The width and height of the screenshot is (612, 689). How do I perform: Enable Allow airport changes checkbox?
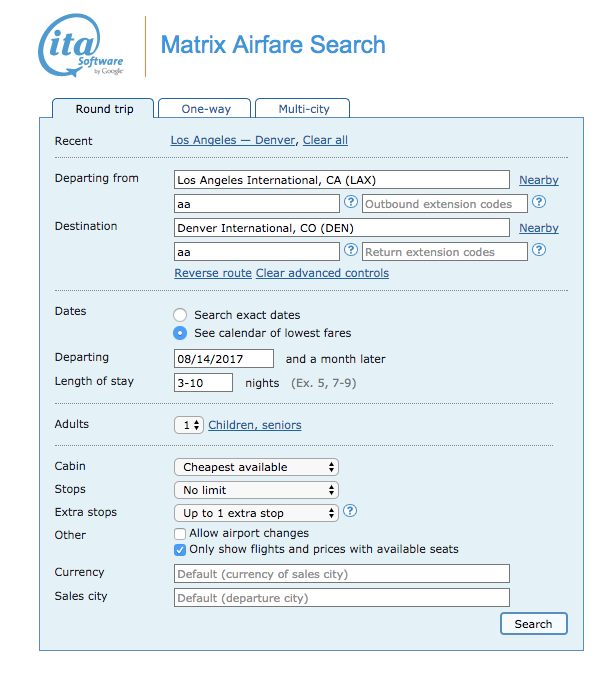180,534
